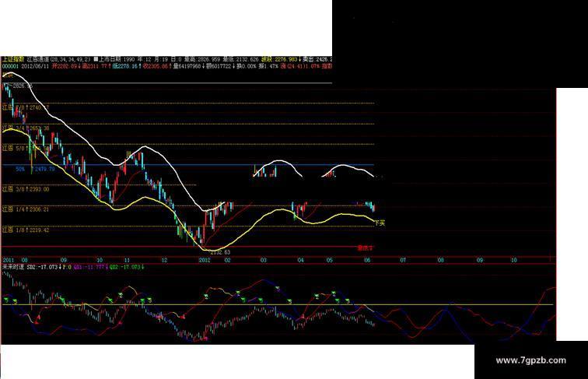Select the 江恩 1/8 level label 2219.42
The image size is (588, 379).
(26, 230)
